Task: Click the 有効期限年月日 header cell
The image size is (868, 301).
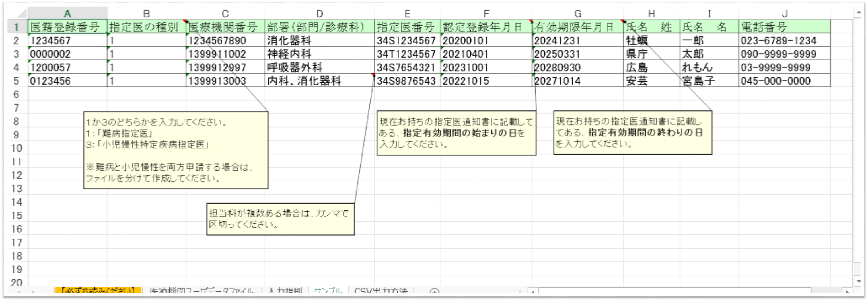Action: (577, 27)
